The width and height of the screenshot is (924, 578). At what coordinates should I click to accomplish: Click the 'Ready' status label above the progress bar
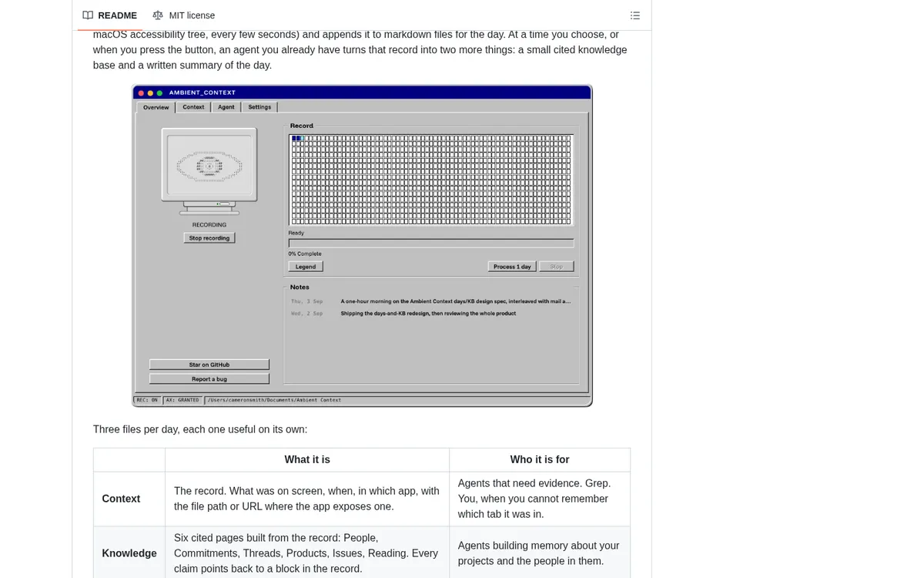[x=296, y=233]
